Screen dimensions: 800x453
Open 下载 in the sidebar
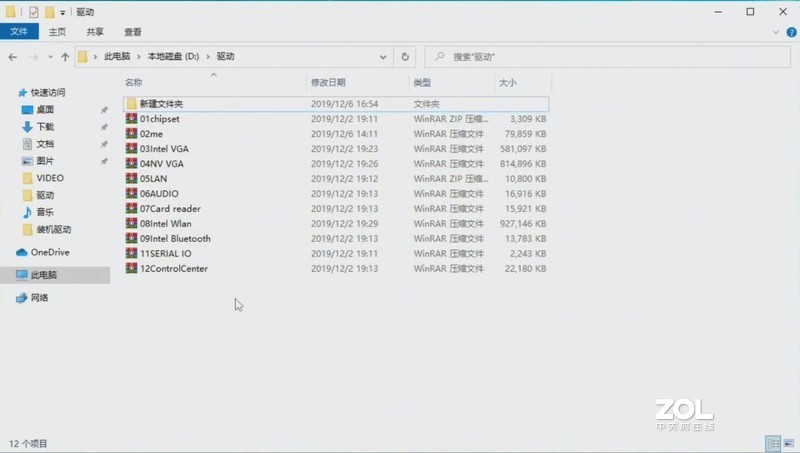[45, 127]
